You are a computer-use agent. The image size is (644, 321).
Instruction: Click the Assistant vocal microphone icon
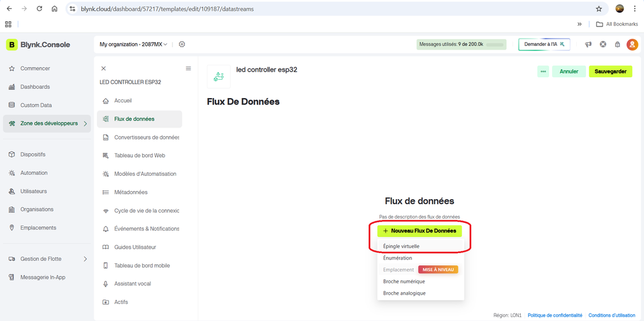106,284
